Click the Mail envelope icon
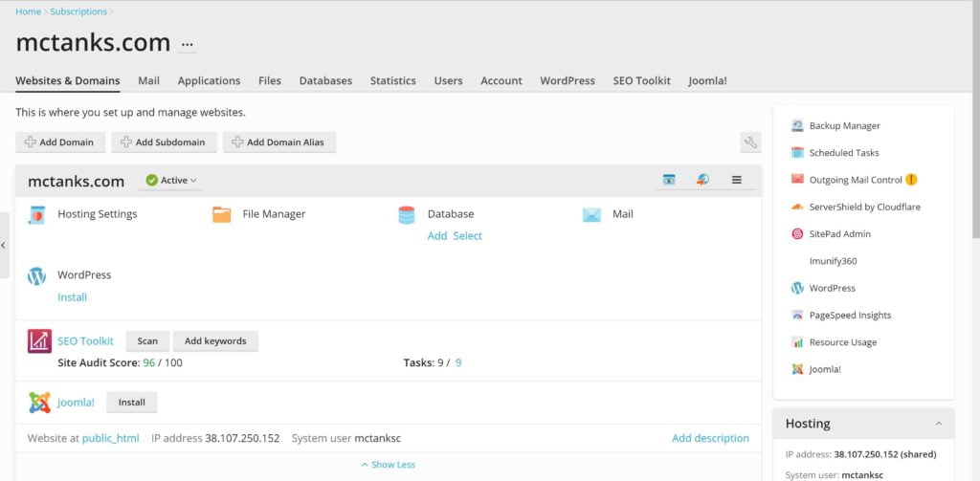The image size is (980, 481). click(591, 215)
